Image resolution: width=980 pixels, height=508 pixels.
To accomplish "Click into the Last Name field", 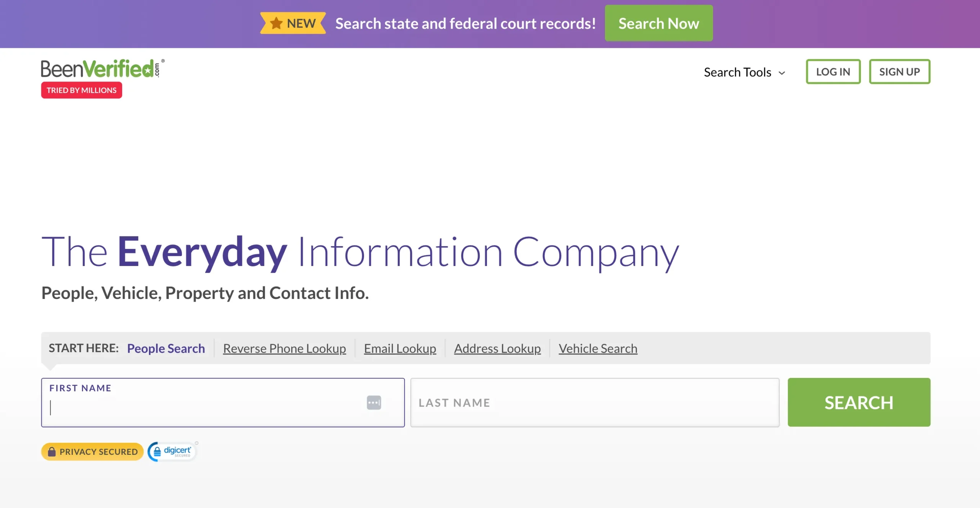I will tap(595, 403).
